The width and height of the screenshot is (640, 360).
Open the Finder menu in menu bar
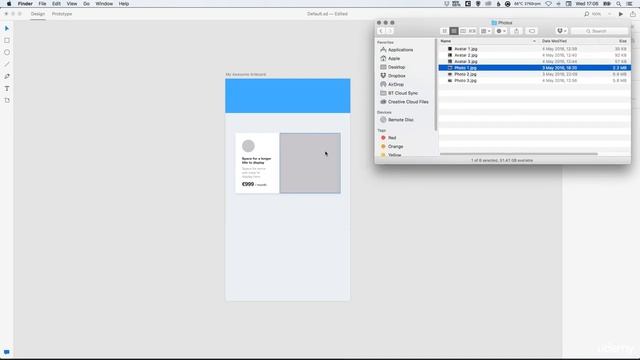[25, 4]
